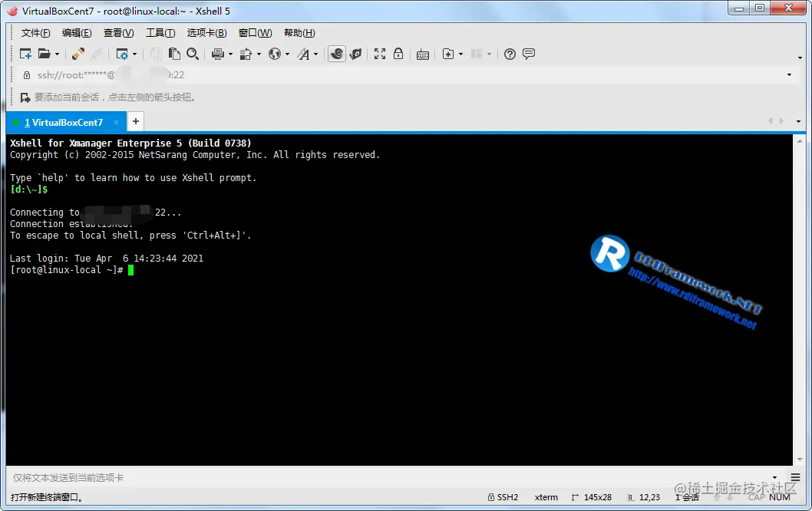Close the VirtualBoxCent7 tab

tap(116, 123)
